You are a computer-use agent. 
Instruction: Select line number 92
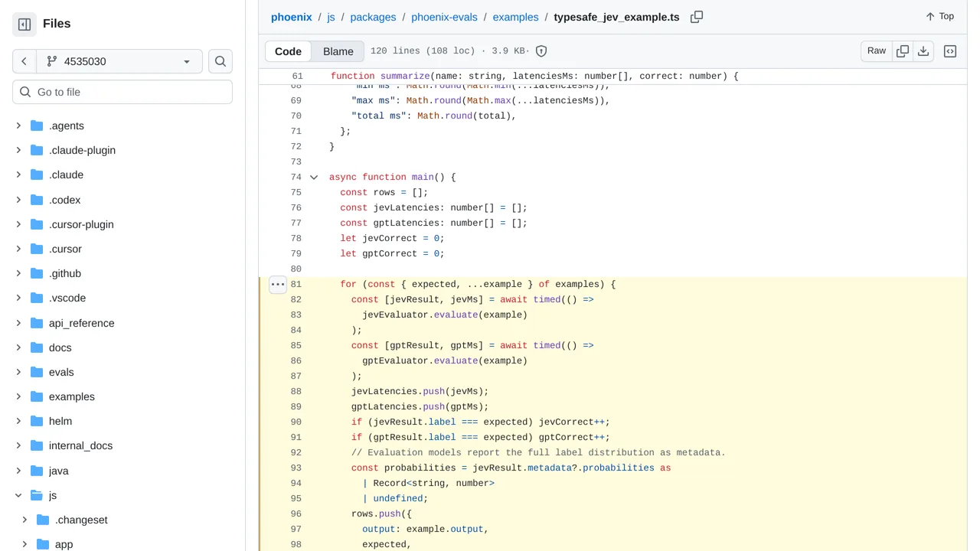pyautogui.click(x=296, y=453)
